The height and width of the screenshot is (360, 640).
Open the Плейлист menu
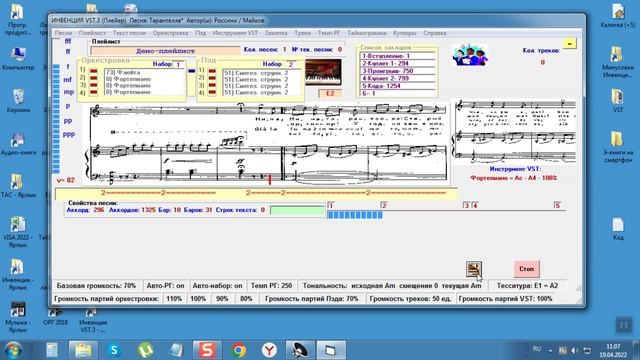tap(92, 33)
